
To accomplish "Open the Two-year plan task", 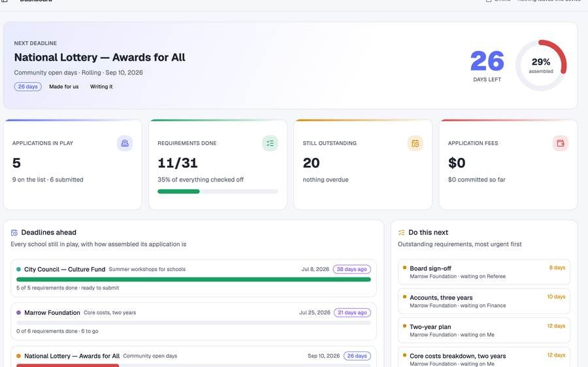I will tap(483, 330).
